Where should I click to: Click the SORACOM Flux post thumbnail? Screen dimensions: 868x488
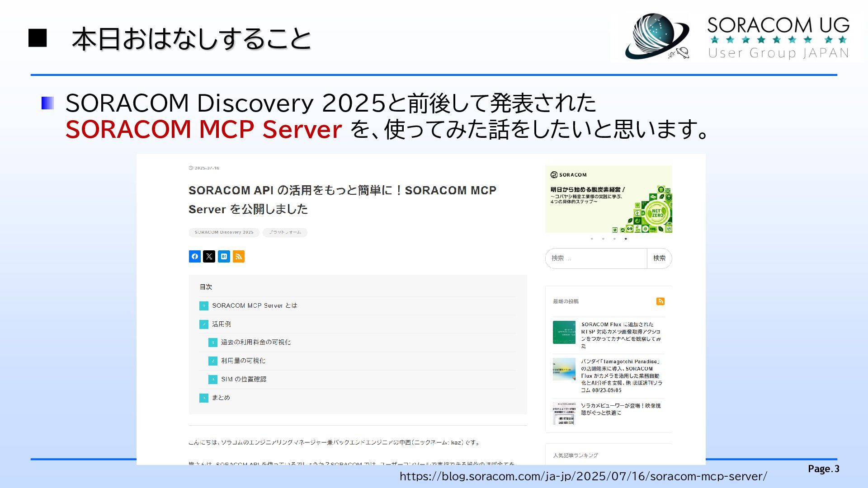[x=564, y=332]
